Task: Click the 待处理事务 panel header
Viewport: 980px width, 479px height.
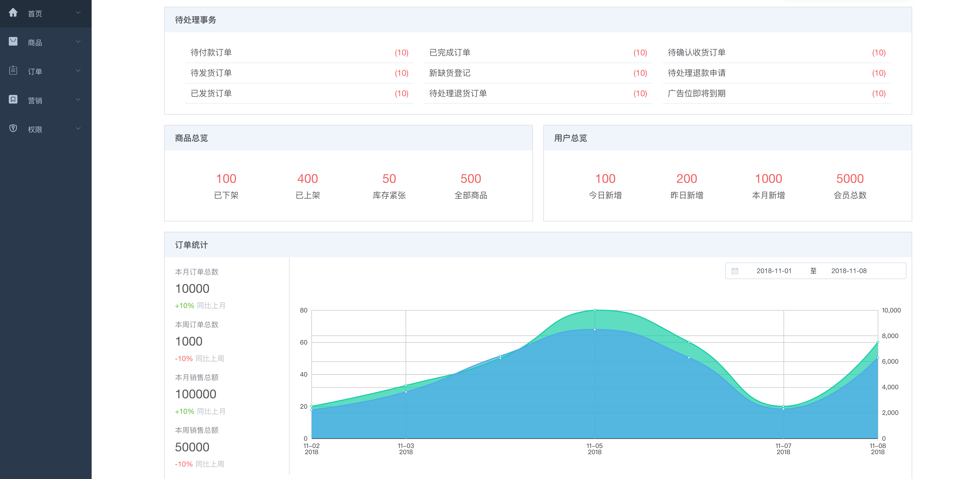Action: point(538,20)
